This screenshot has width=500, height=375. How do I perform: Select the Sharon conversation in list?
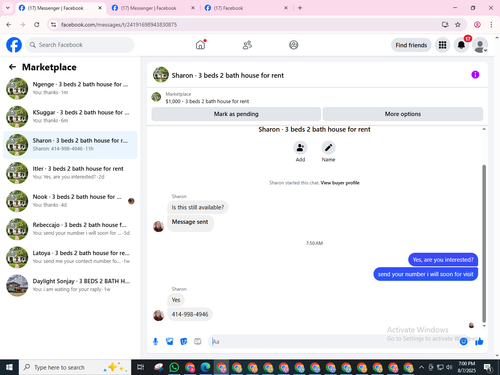[70, 145]
